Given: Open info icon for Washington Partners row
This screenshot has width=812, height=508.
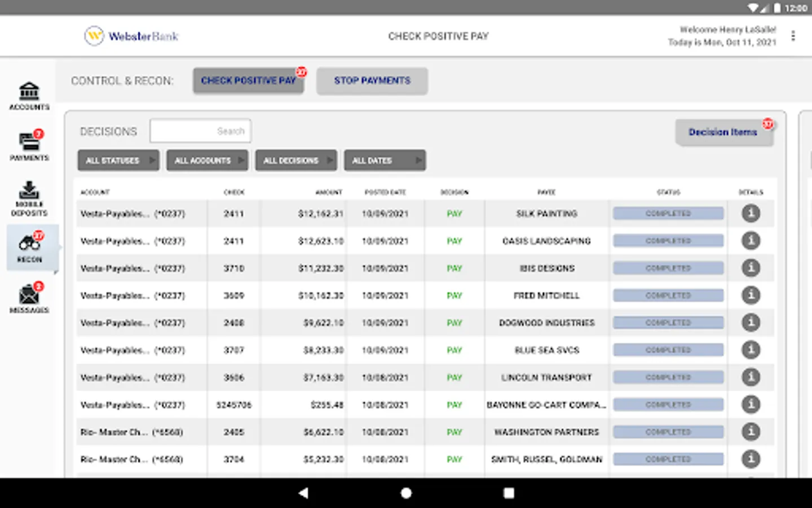Looking at the screenshot, I should (751, 432).
